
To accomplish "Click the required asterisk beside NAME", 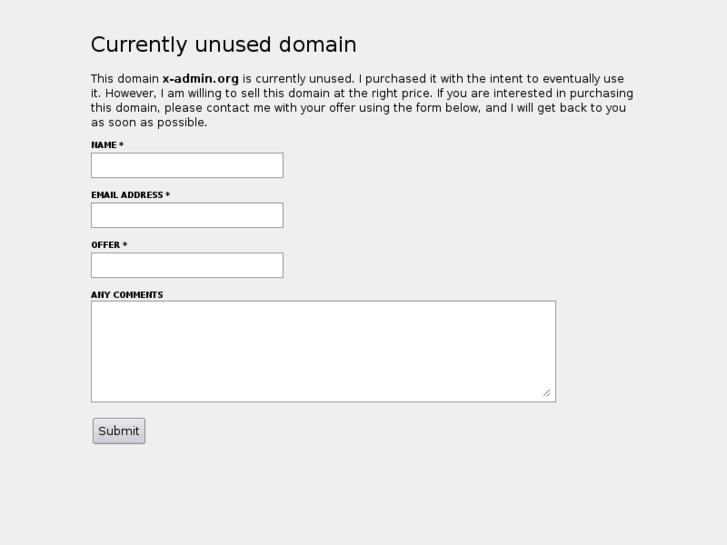I will (x=122, y=145).
